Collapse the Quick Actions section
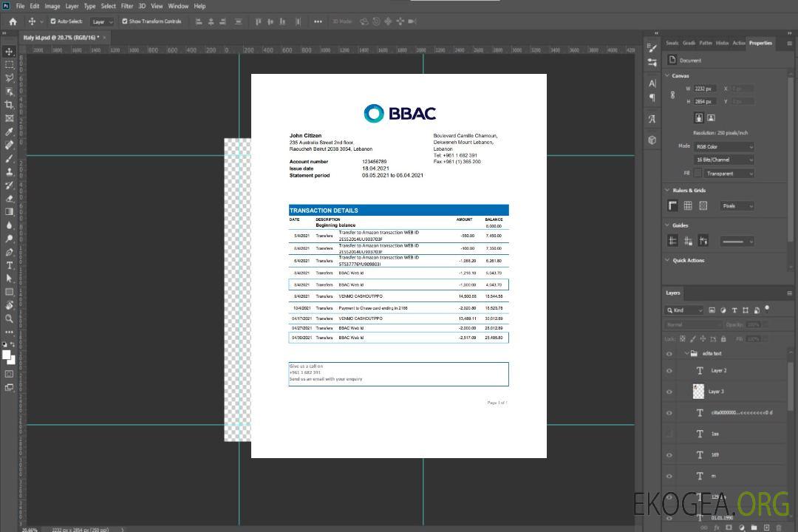 tap(668, 260)
